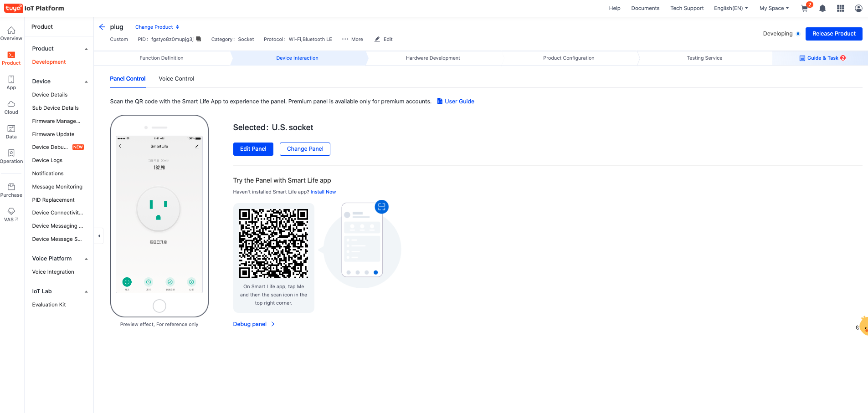Click the Tuya logo
868x413 pixels.
pyautogui.click(x=34, y=8)
